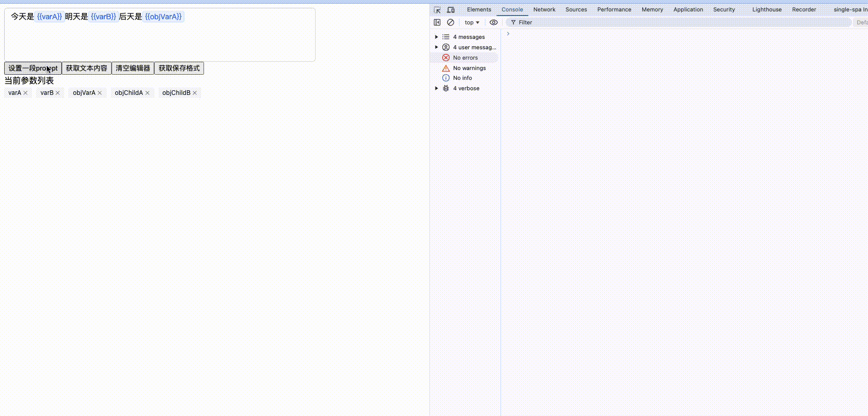This screenshot has height=416, width=868.
Task: Clear the console with the clear icon
Action: coord(451,22)
